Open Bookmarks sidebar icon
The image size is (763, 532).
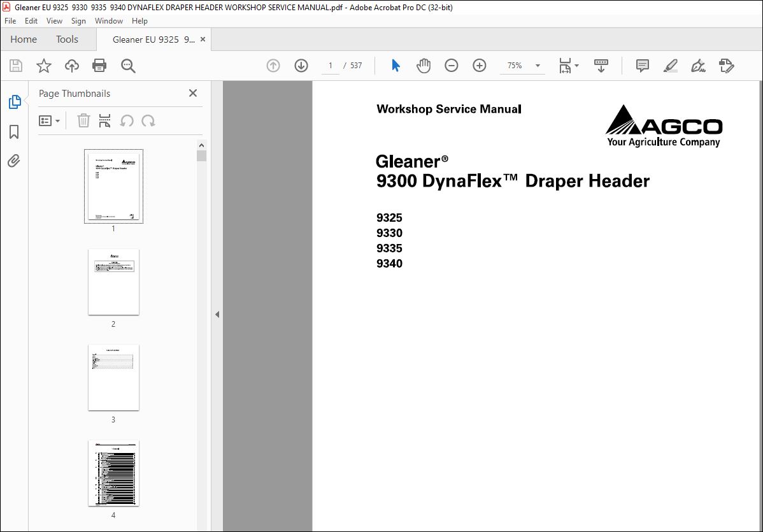(14, 132)
